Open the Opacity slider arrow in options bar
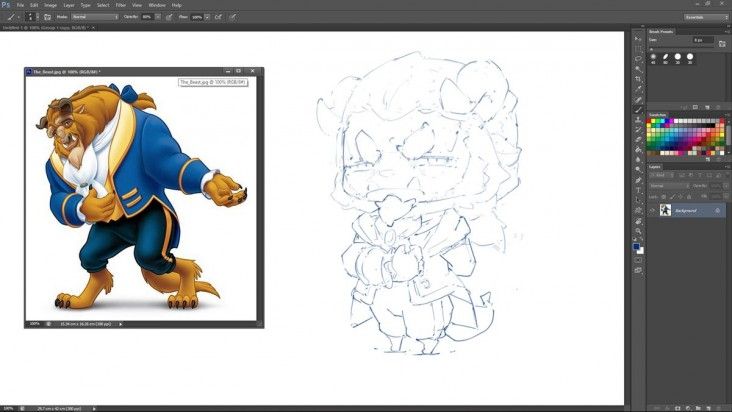Viewport: 732px width, 412px height. [158, 17]
